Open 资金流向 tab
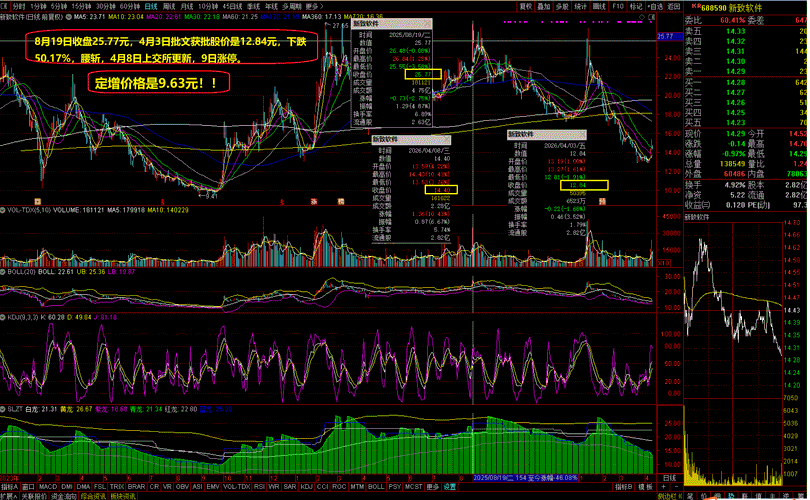This screenshot has width=810, height=500. pos(64,496)
